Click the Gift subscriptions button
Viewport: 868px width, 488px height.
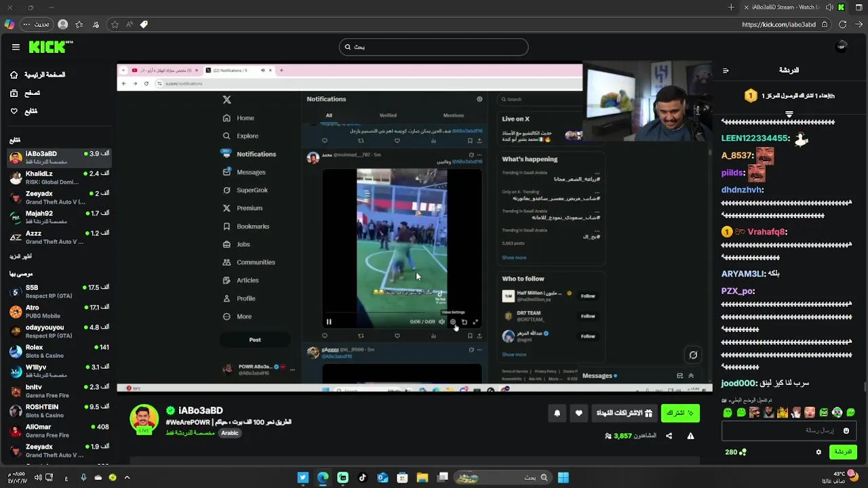tap(625, 413)
